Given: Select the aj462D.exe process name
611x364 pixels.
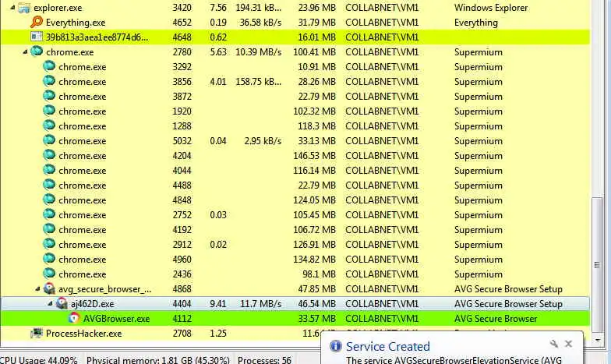Looking at the screenshot, I should (x=92, y=304).
